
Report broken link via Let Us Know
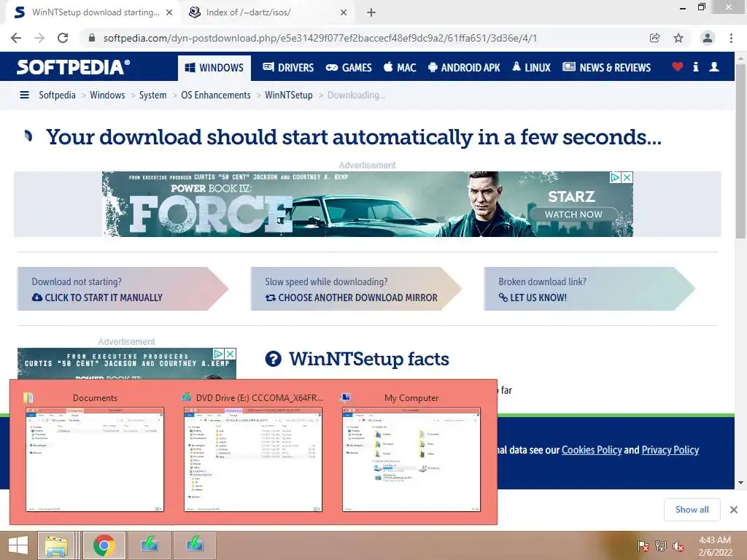(533, 297)
